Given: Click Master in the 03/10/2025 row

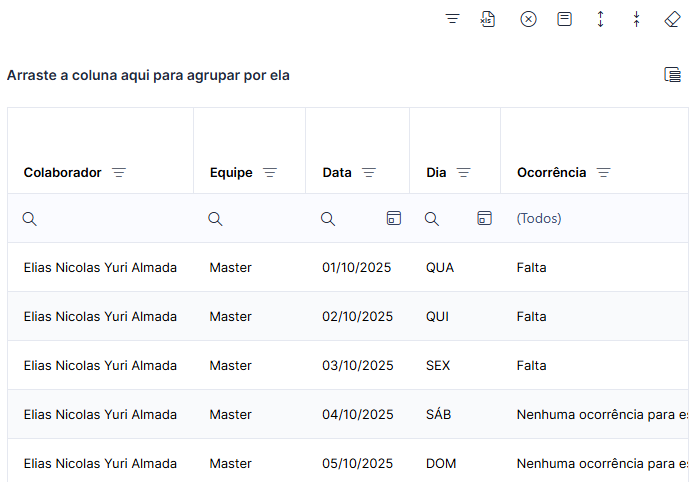Looking at the screenshot, I should (x=231, y=366).
